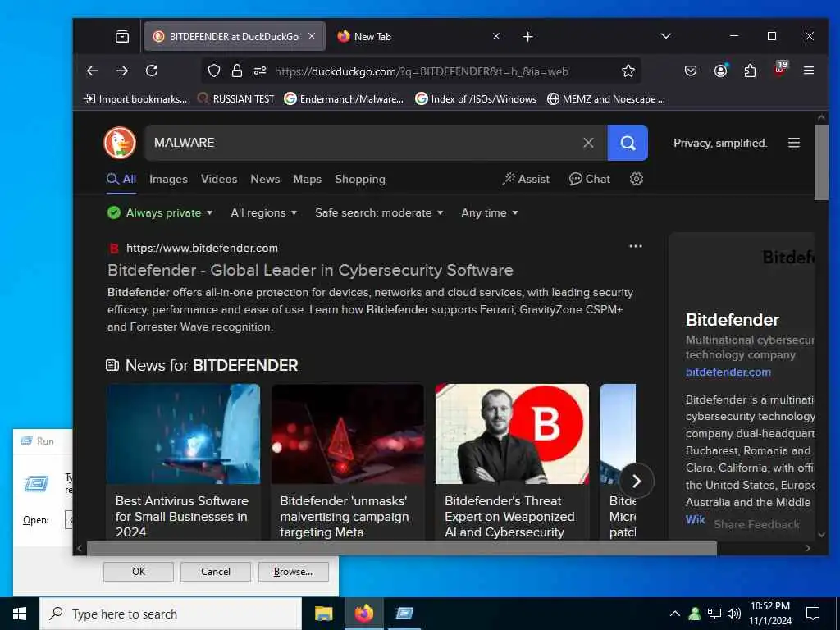Close the New Tab tab
The height and width of the screenshot is (630, 840).
[x=496, y=36]
